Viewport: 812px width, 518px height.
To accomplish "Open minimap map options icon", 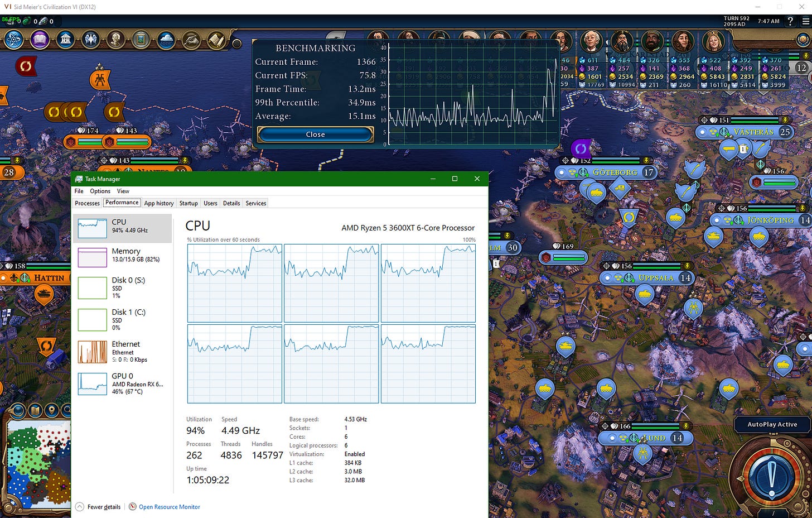I will point(35,411).
